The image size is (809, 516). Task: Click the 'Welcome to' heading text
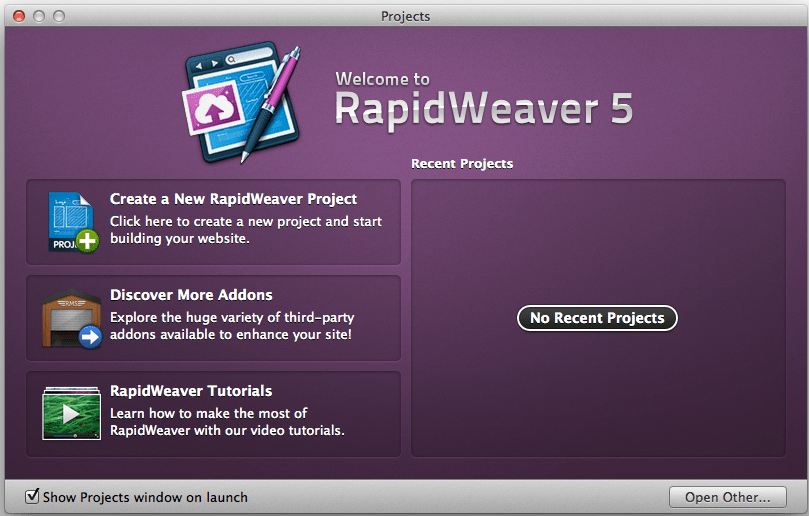click(382, 79)
